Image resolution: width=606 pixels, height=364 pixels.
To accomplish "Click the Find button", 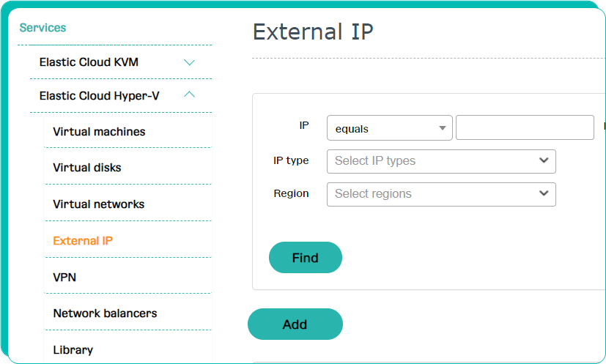I will click(306, 257).
